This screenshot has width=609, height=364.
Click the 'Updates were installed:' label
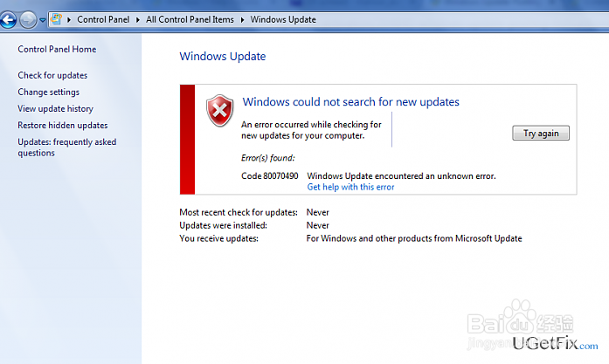click(223, 225)
